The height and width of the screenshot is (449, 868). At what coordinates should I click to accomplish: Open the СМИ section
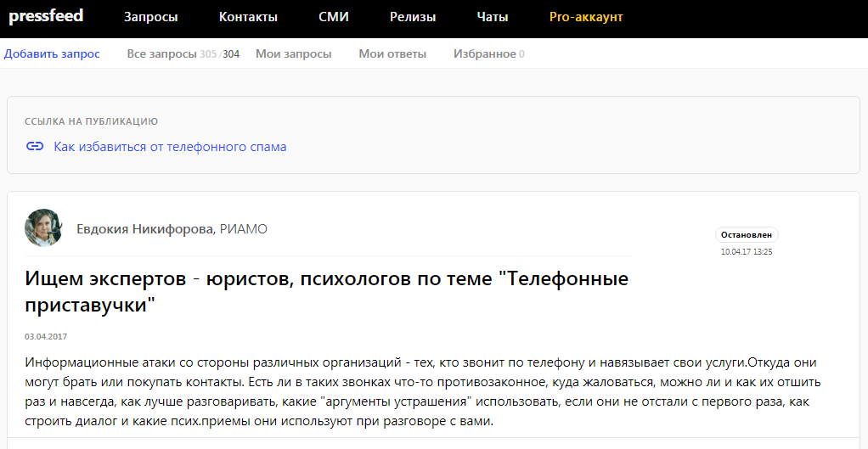click(x=334, y=17)
